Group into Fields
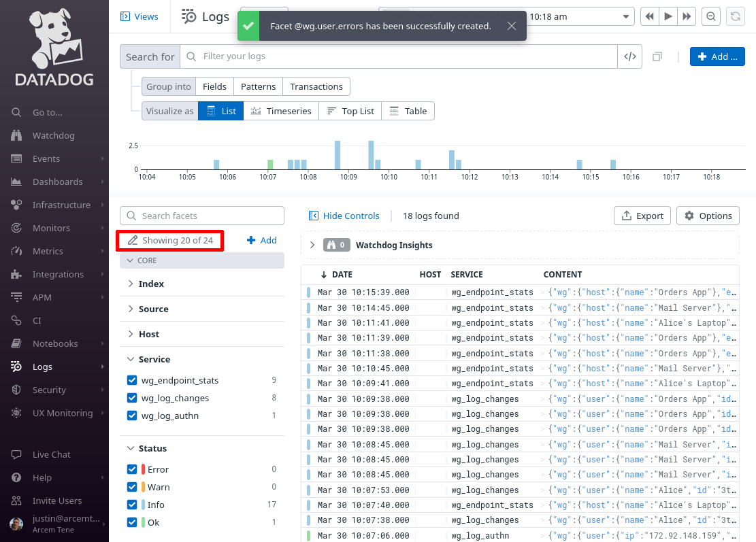Viewport: 756px width, 542px height. click(214, 87)
